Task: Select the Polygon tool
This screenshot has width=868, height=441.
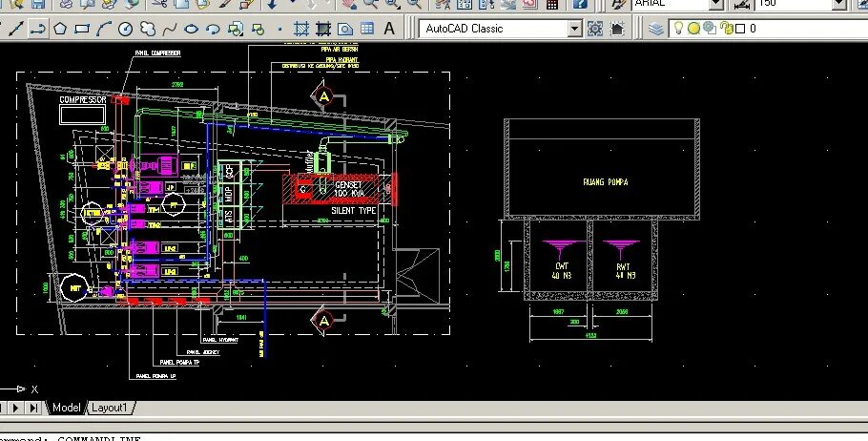Action: [60, 29]
